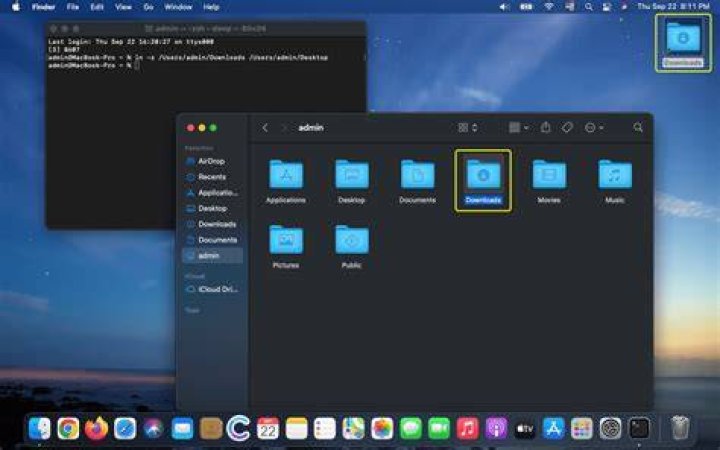Screen dimensions: 720x450
Task: Click the Tags icon in Finder toolbar
Action: 567,127
